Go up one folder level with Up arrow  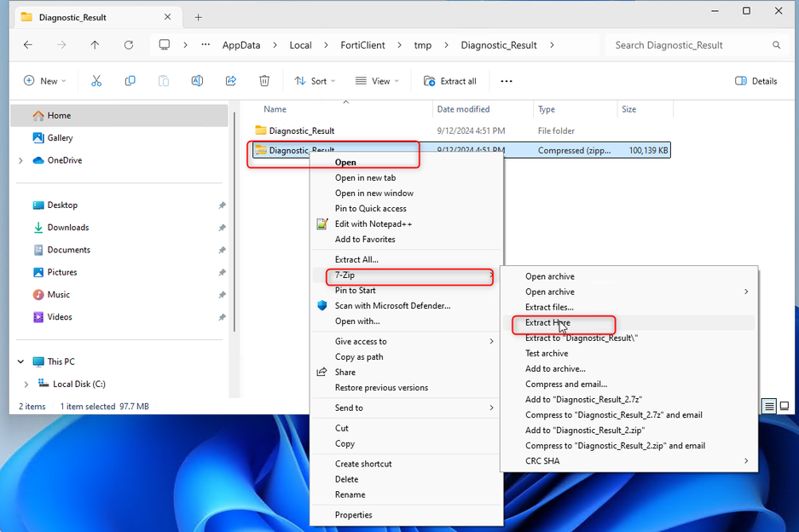pyautogui.click(x=95, y=45)
